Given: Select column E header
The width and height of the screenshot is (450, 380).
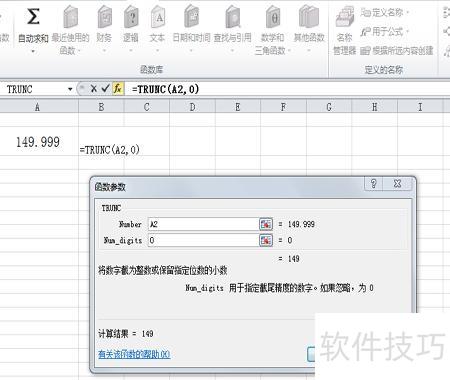Looking at the screenshot, I should tap(238, 107).
